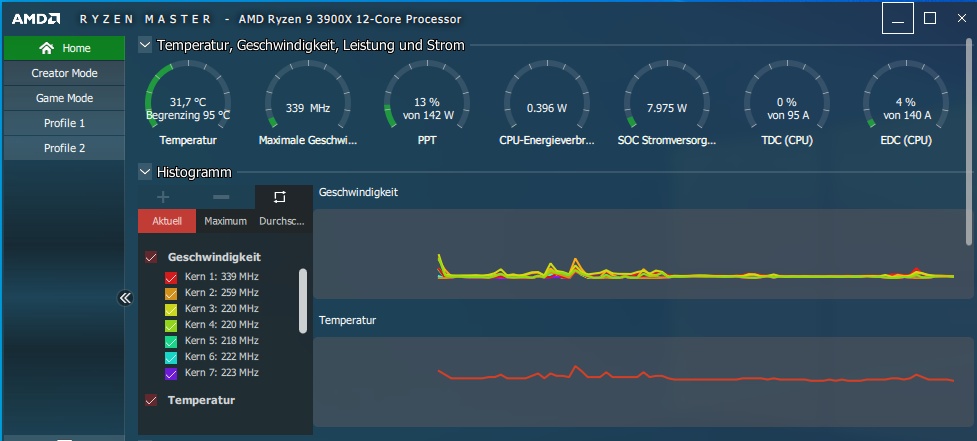The height and width of the screenshot is (441, 977).
Task: Click the main window vertical scrollbar
Action: tap(969, 142)
